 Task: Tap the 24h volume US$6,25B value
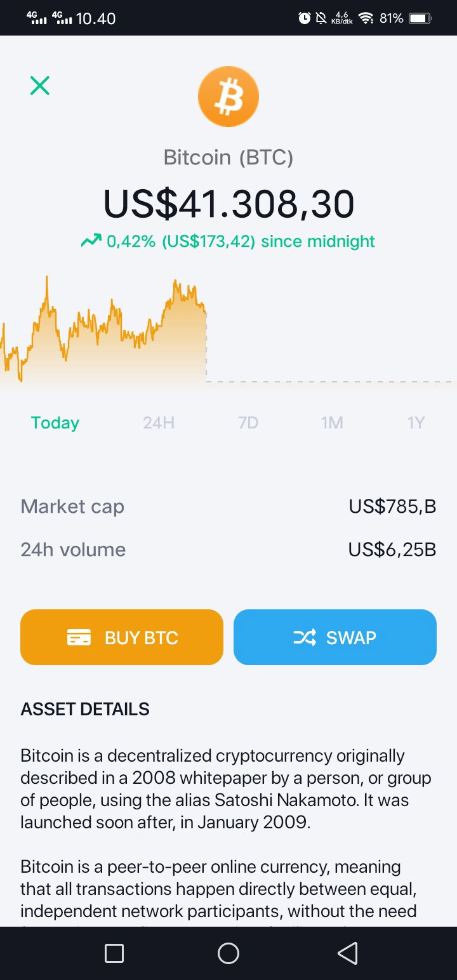(392, 550)
